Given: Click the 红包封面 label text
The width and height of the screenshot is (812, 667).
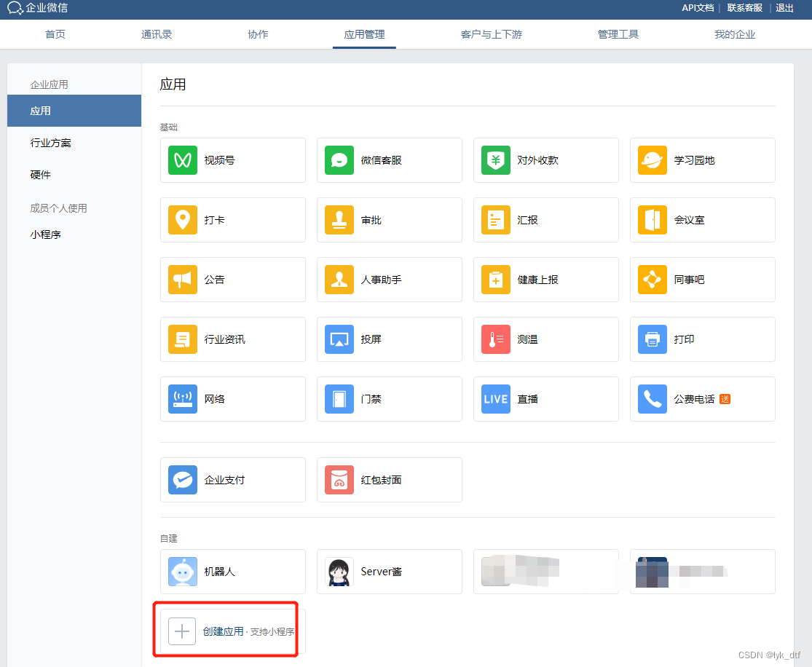Looking at the screenshot, I should pyautogui.click(x=381, y=480).
